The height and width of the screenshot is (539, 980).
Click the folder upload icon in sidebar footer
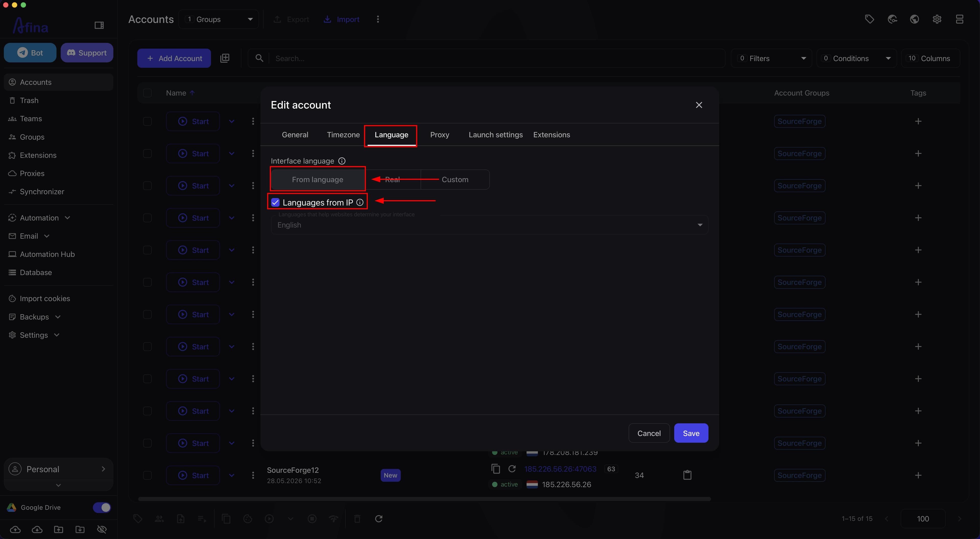[59, 530]
